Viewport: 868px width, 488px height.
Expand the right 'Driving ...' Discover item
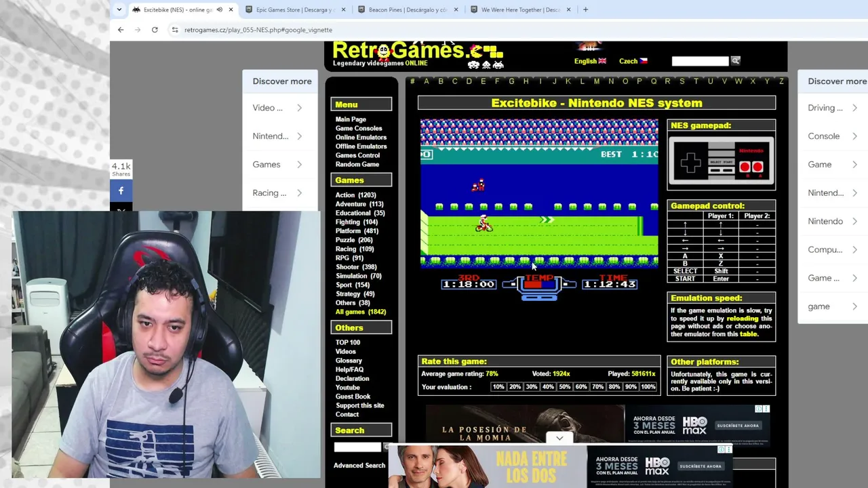[833, 108]
